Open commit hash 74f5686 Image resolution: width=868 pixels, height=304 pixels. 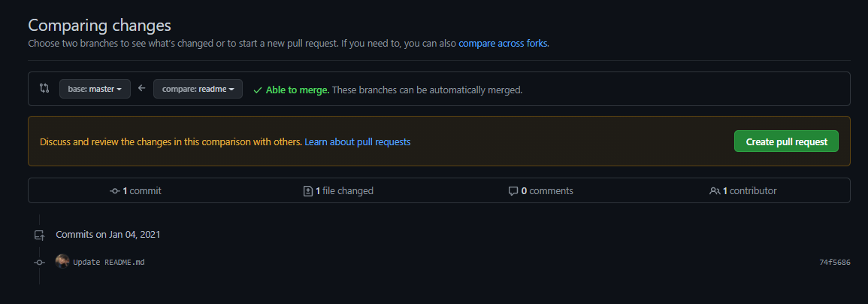coord(835,262)
